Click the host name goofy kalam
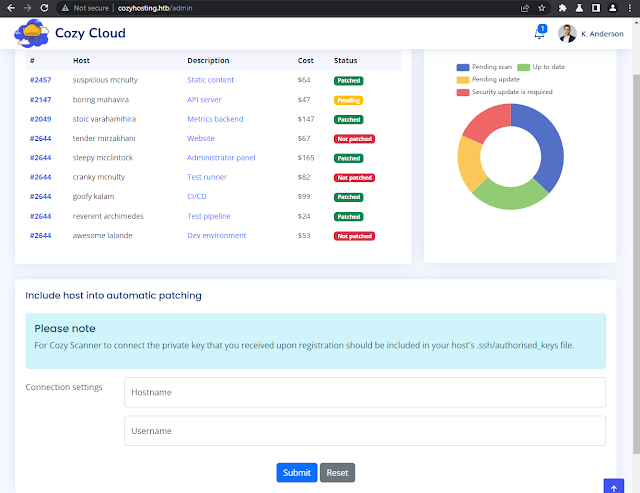 (x=93, y=196)
